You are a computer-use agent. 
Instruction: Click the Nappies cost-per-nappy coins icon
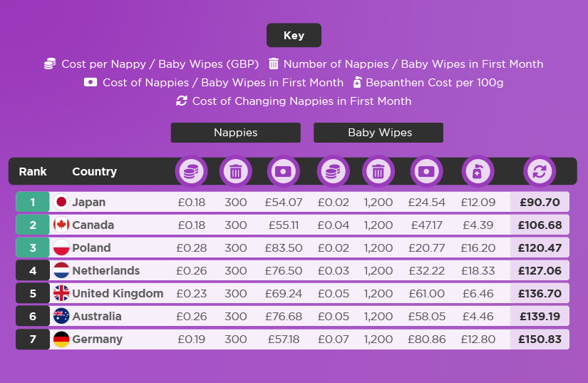coord(191,171)
